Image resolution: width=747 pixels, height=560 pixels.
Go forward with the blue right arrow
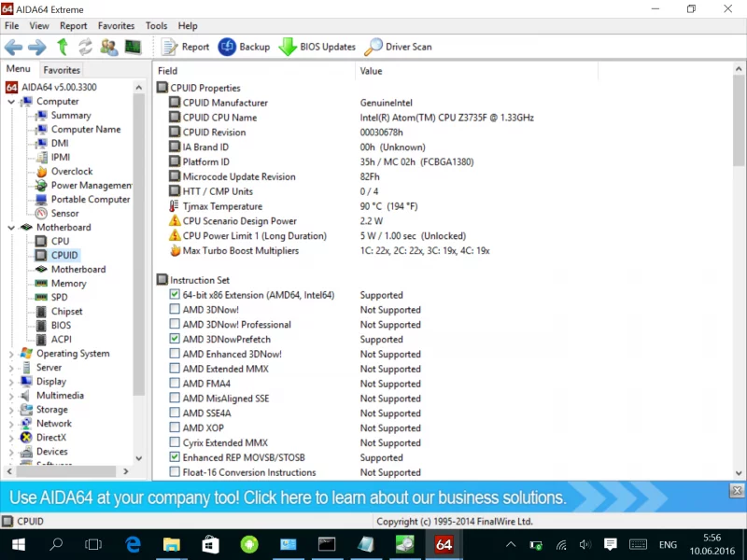37,48
